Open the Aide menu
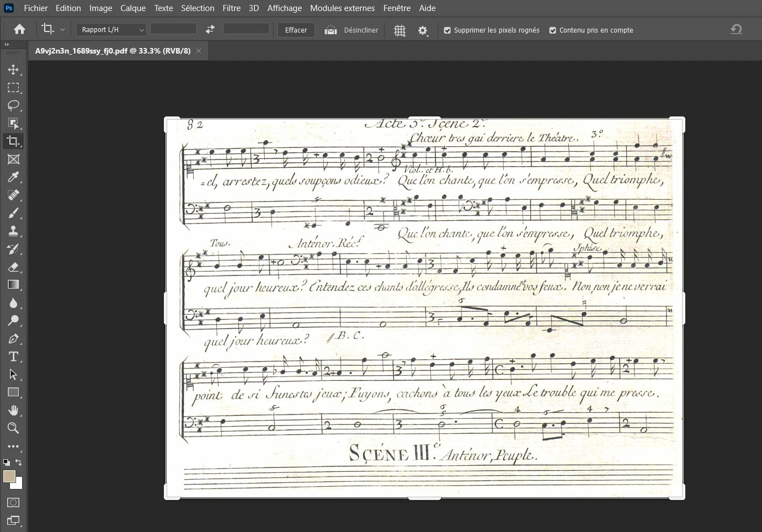This screenshot has width=762, height=532. (x=427, y=8)
